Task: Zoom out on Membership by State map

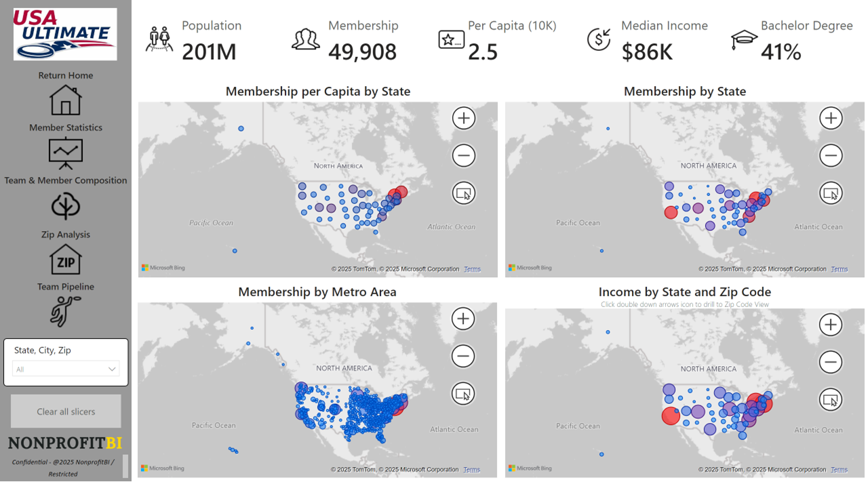Action: [831, 156]
